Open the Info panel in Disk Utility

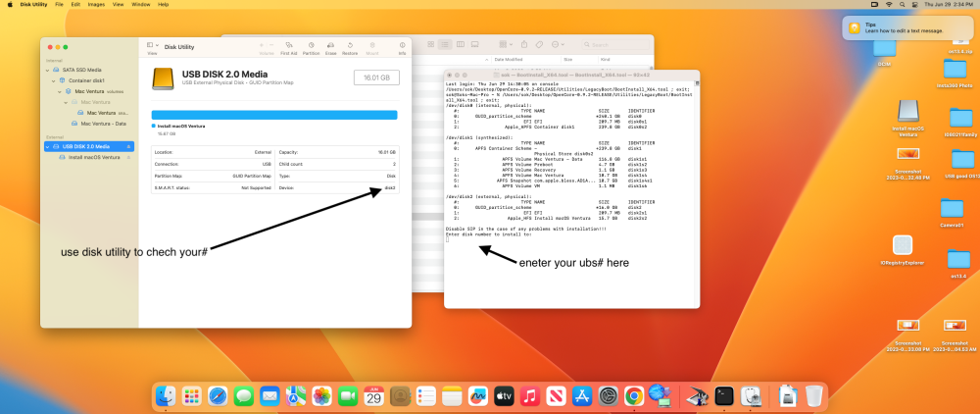(402, 49)
